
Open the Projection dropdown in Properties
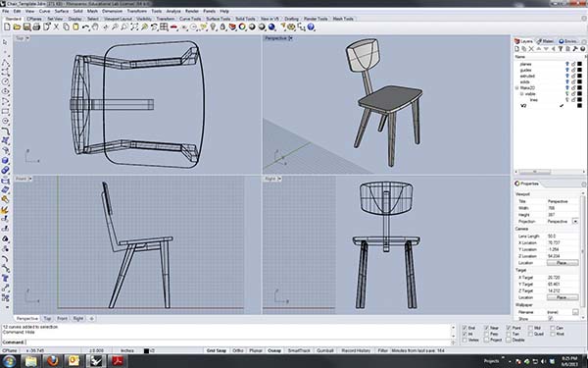point(575,222)
